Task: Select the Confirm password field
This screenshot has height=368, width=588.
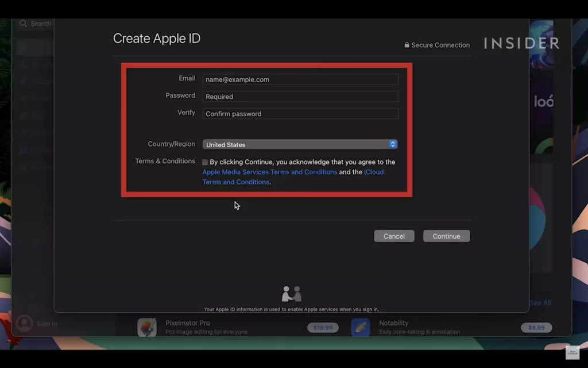Action: tap(300, 114)
